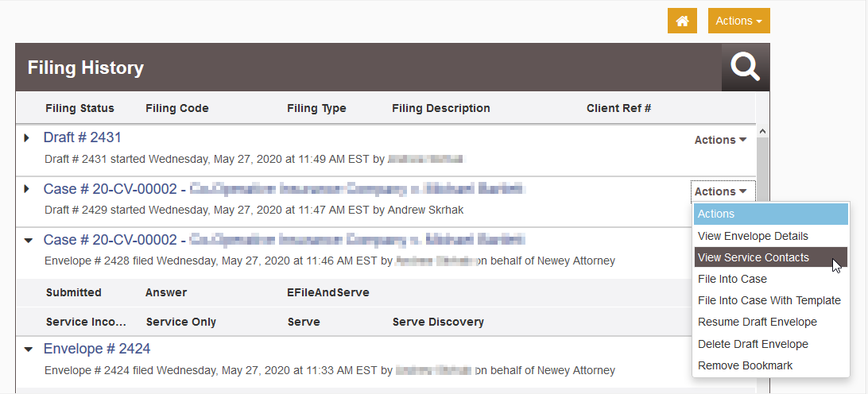The width and height of the screenshot is (868, 394).
Task: Open the Draft # 2431 link
Action: (x=82, y=137)
